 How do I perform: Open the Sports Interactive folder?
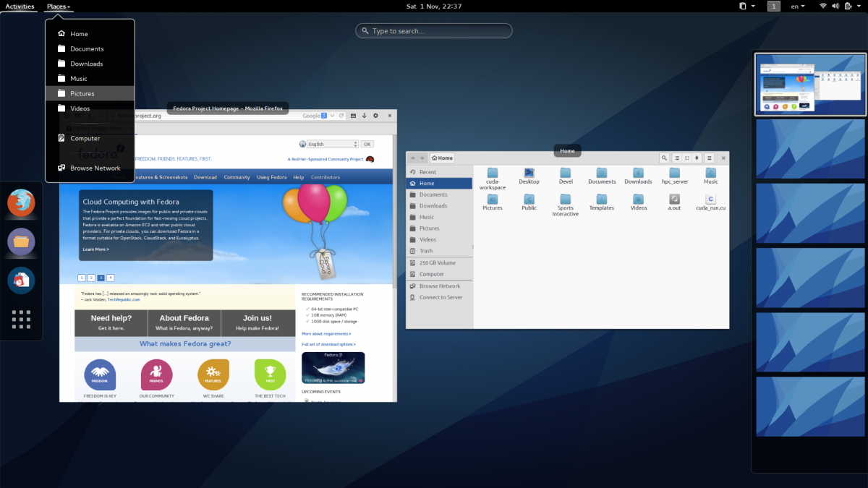pyautogui.click(x=566, y=205)
